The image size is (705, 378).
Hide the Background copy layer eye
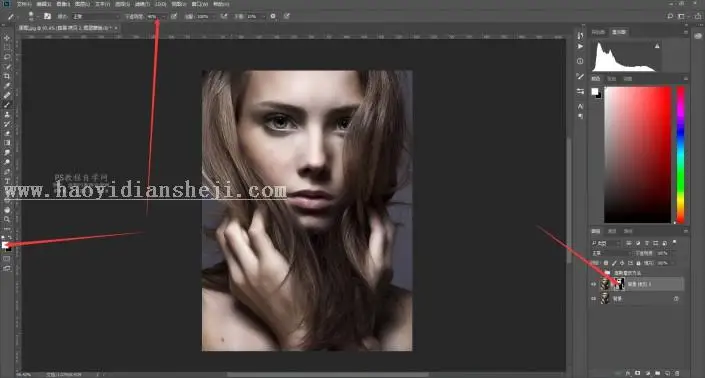pyautogui.click(x=593, y=284)
